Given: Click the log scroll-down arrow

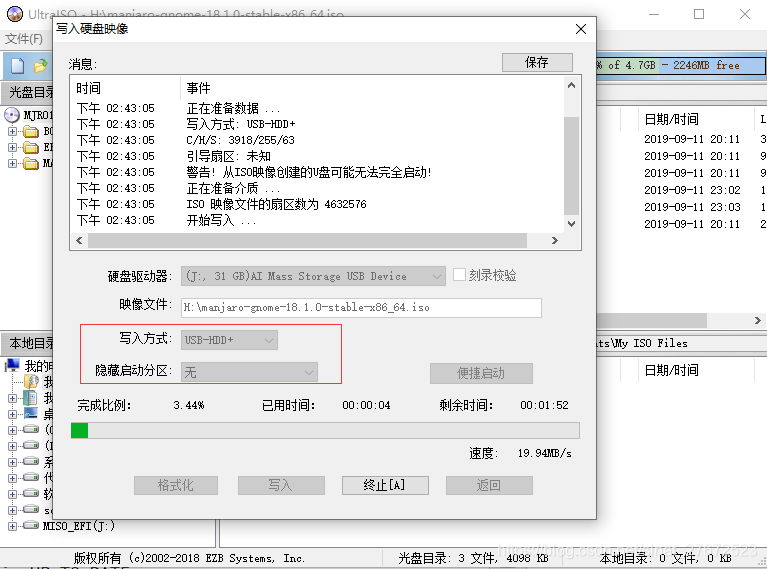Looking at the screenshot, I should [x=571, y=224].
